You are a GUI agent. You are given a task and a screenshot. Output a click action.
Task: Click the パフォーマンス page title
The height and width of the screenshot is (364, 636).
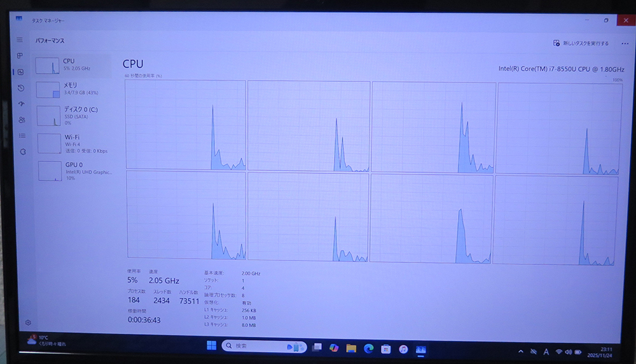click(x=50, y=41)
